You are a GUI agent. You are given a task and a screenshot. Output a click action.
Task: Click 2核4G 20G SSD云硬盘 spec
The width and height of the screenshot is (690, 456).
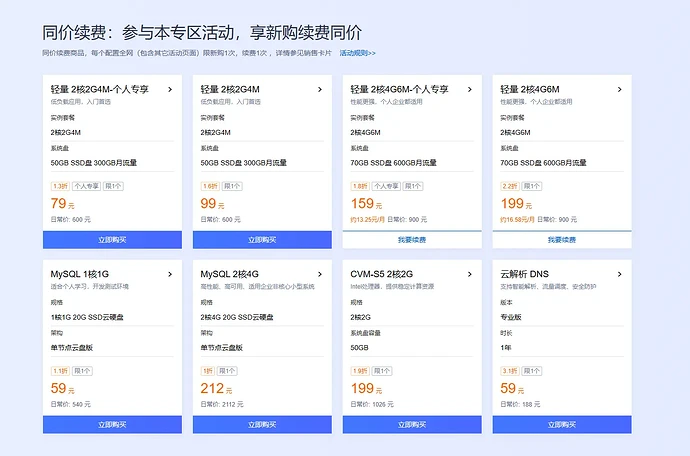pos(237,317)
